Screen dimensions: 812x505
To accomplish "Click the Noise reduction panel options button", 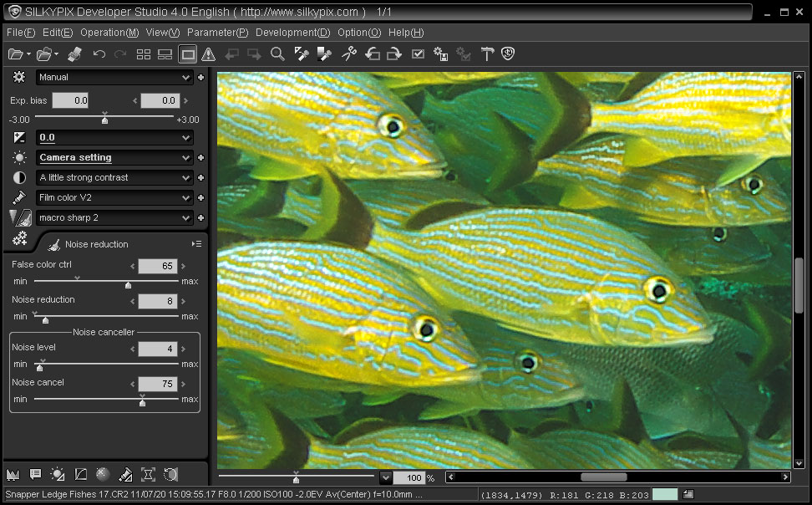I will (x=196, y=244).
